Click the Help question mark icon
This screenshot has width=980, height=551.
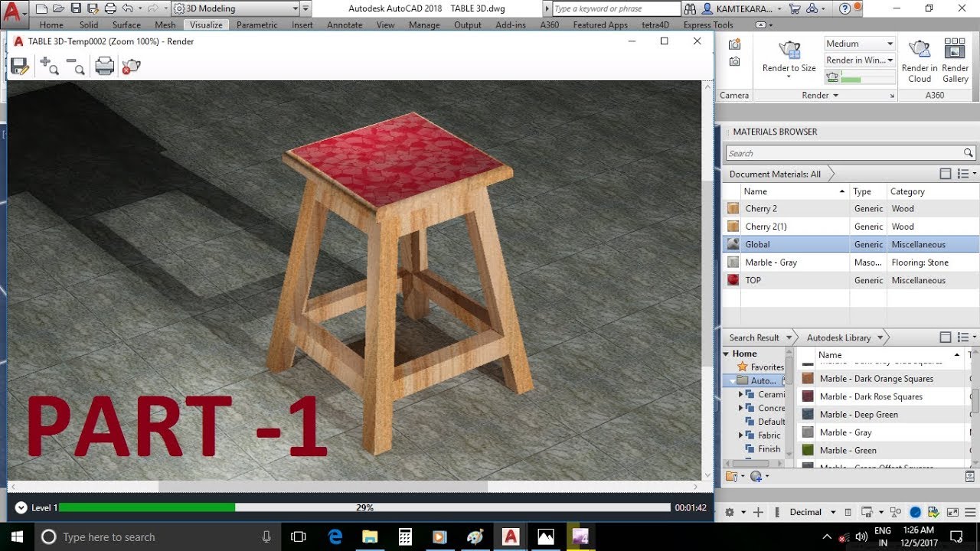click(844, 8)
